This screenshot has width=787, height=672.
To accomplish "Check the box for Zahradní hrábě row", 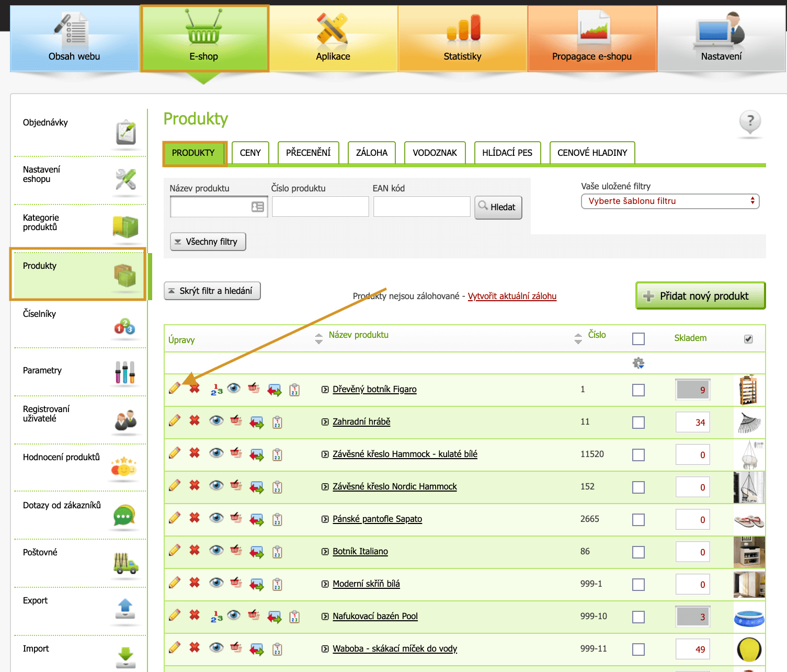I will (638, 423).
